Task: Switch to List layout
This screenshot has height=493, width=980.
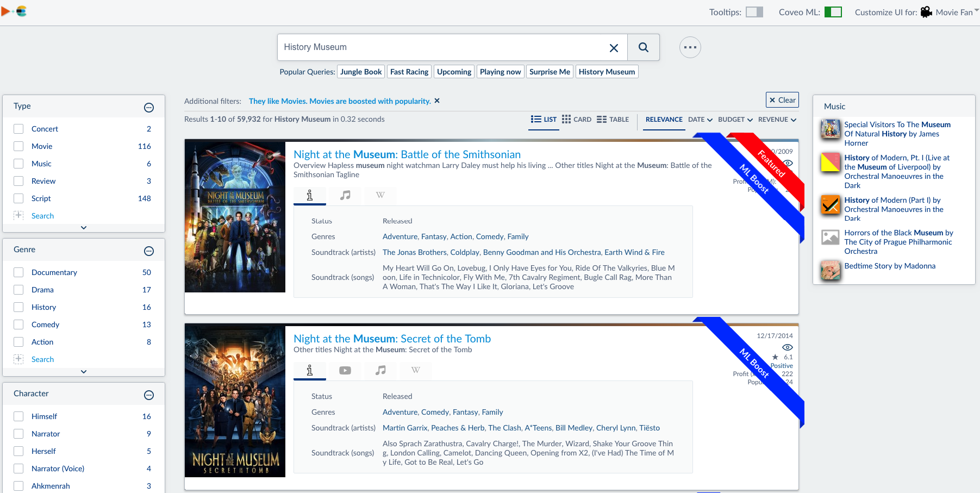Action: coord(544,120)
